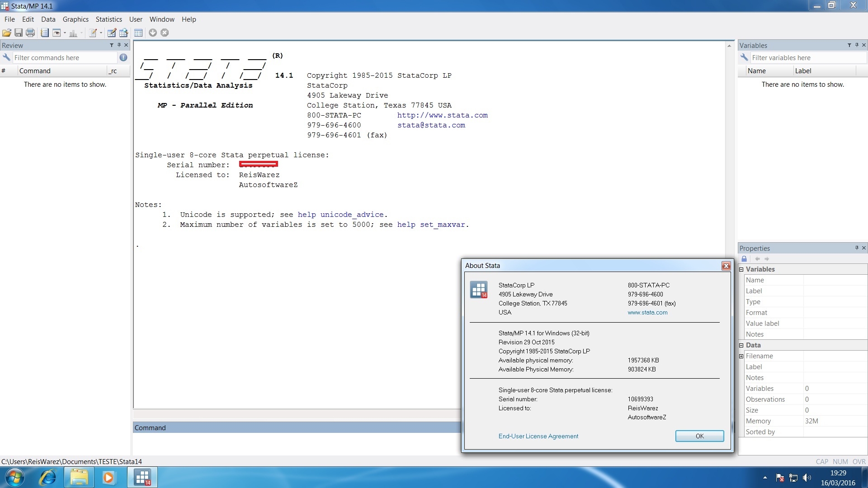The width and height of the screenshot is (868, 488).
Task: Click the Save floppy disk icon
Action: pos(19,33)
